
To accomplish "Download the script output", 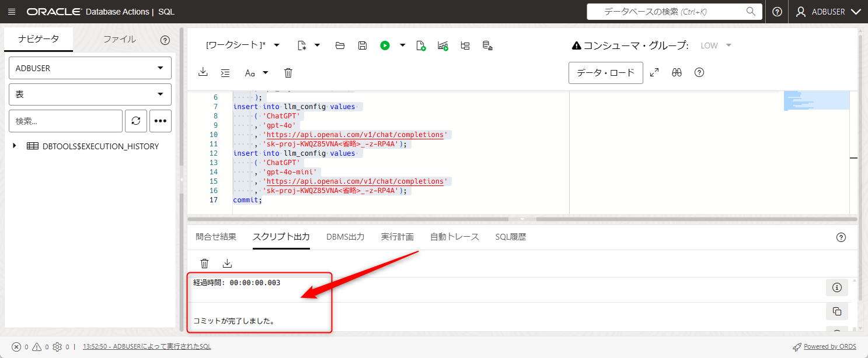I will pyautogui.click(x=228, y=264).
